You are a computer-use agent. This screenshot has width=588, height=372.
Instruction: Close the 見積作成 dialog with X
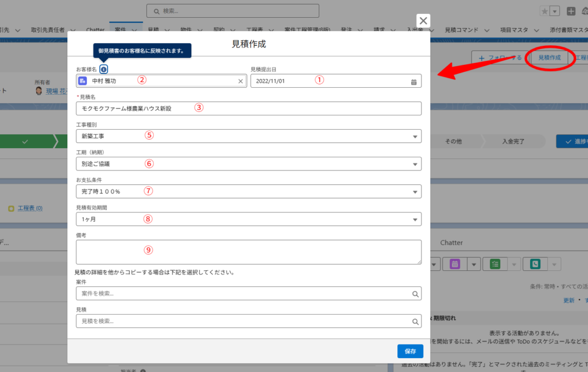tap(423, 21)
